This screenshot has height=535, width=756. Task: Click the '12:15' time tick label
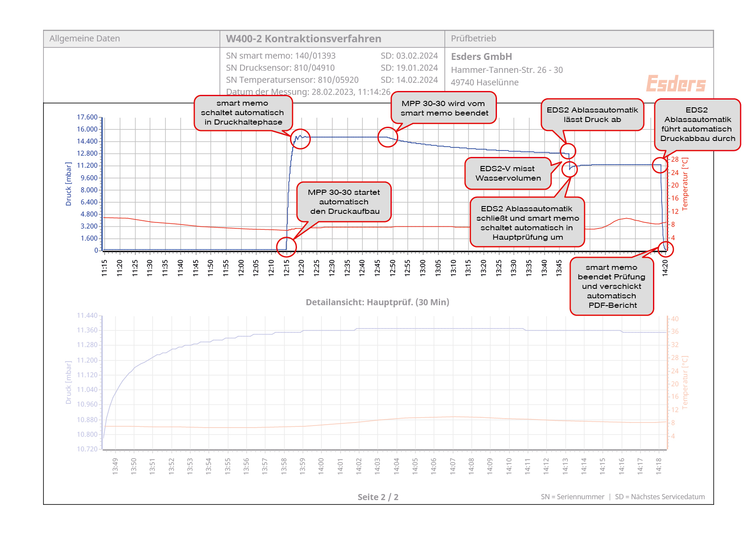287,268
